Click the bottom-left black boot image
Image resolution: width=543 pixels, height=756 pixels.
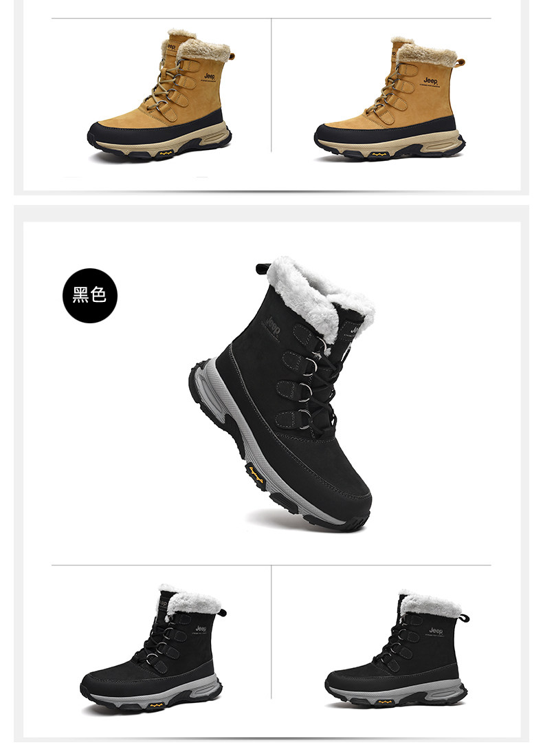coord(153,648)
